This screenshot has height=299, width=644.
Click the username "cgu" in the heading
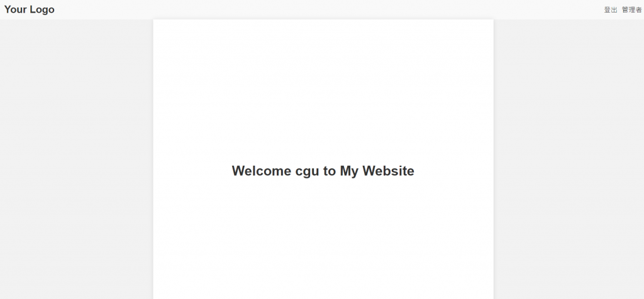click(307, 171)
